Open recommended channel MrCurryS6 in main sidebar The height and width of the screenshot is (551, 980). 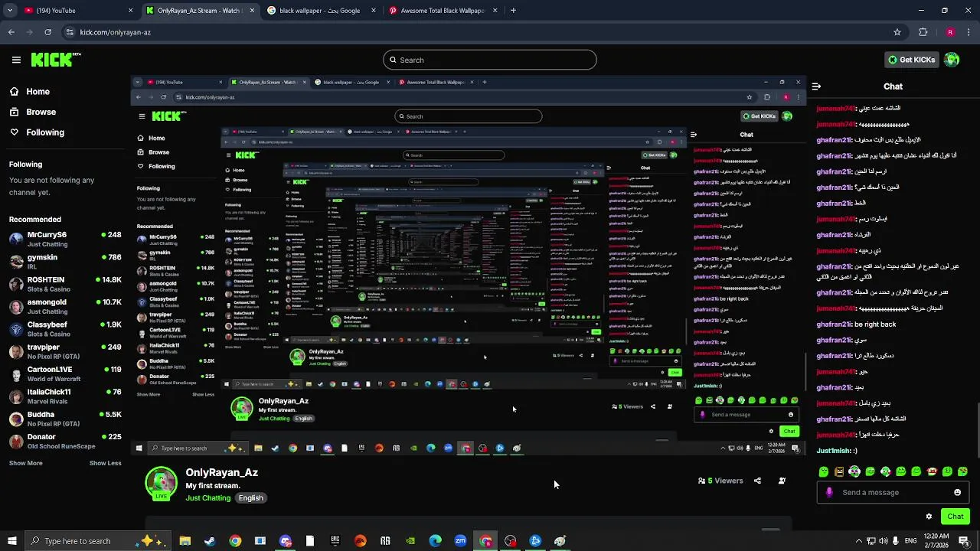64,239
